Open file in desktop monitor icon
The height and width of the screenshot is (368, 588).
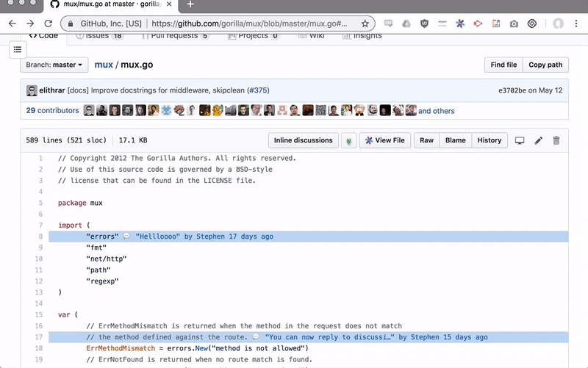tap(520, 140)
